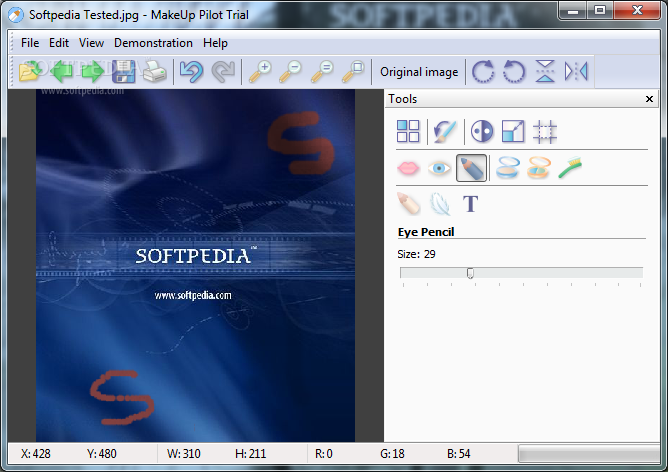Select the skin-tone concealer pencil tool
Screen dimensions: 668x472
[408, 203]
